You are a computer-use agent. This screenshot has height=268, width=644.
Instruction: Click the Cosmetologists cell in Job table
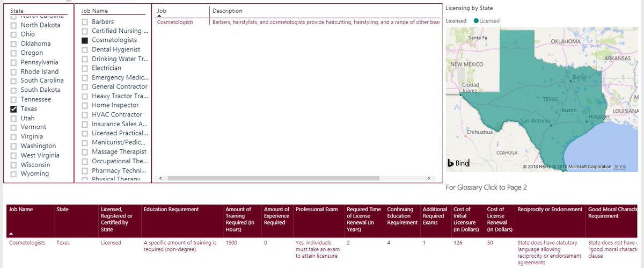click(175, 22)
